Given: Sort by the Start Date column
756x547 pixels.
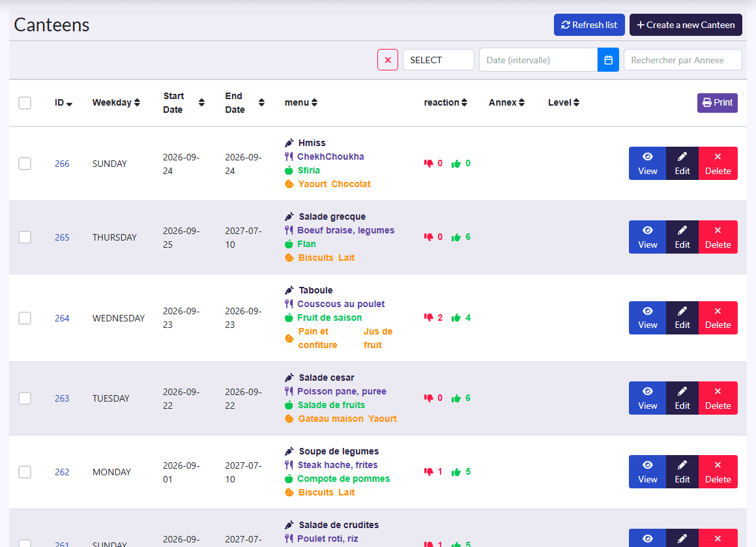Looking at the screenshot, I should pos(184,103).
